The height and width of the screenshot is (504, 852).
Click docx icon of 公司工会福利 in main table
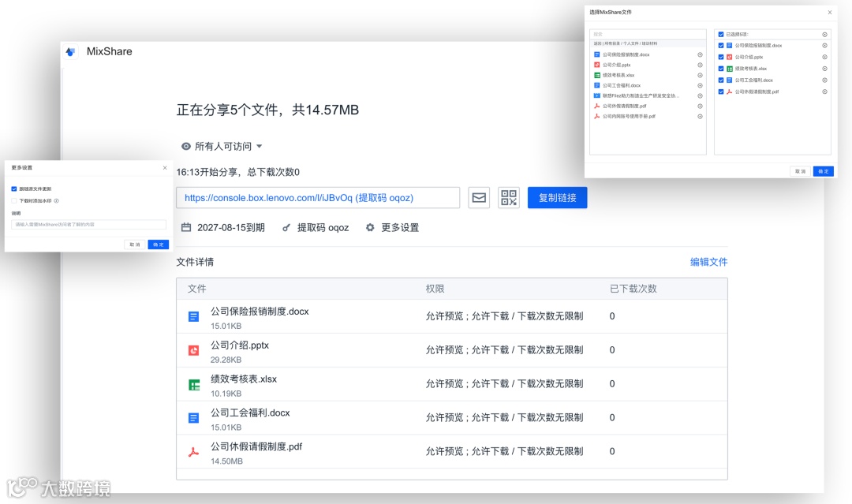[x=193, y=418]
